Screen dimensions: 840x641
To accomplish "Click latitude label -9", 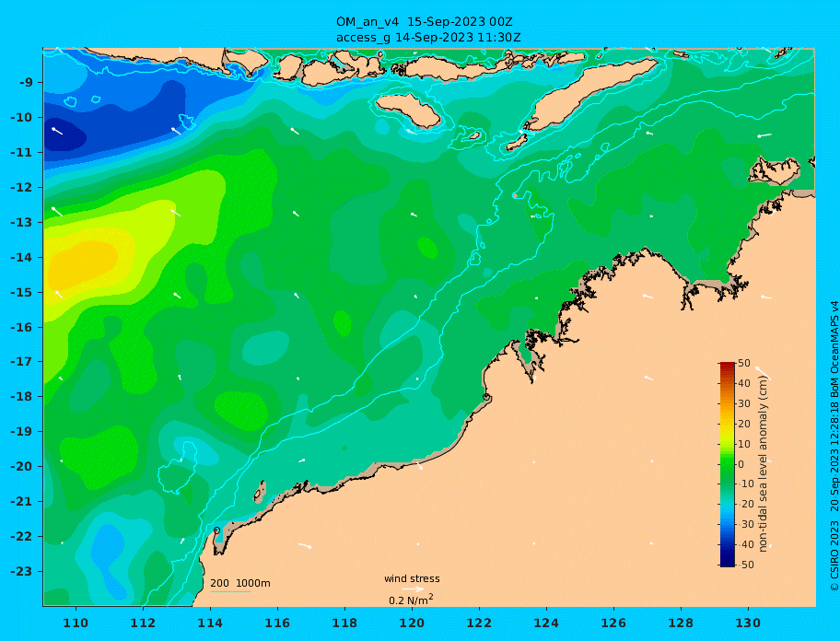I will coord(27,83).
